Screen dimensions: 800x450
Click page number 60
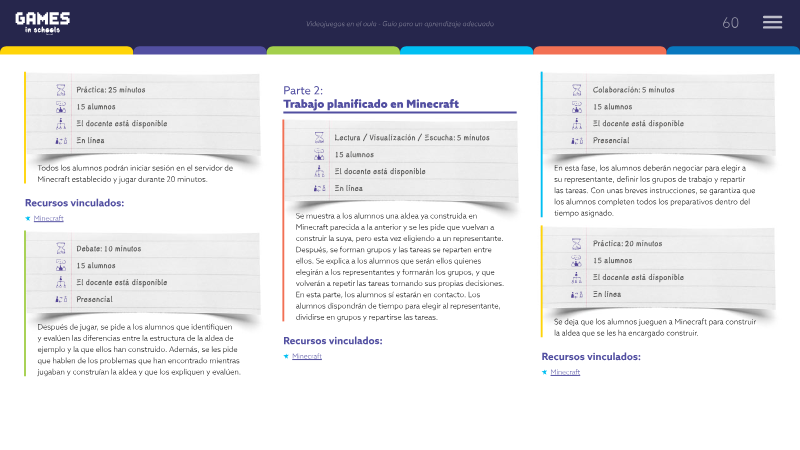(730, 23)
